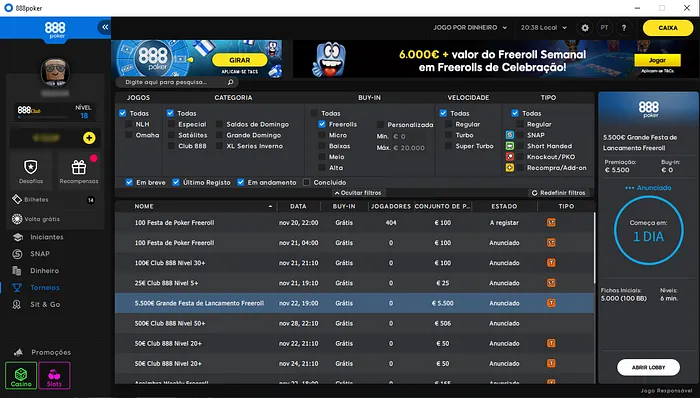Collapse the sidebar with double-arrow icon
This screenshot has width=700, height=398.
pos(105,27)
